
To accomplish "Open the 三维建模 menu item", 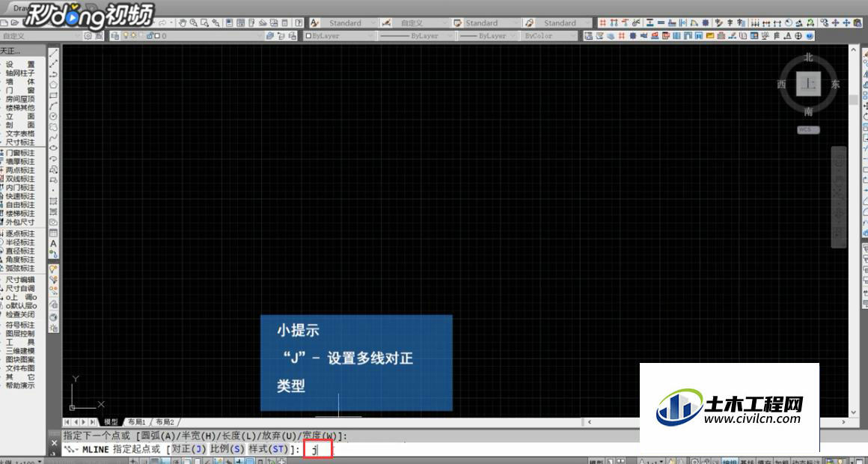I will 20,351.
